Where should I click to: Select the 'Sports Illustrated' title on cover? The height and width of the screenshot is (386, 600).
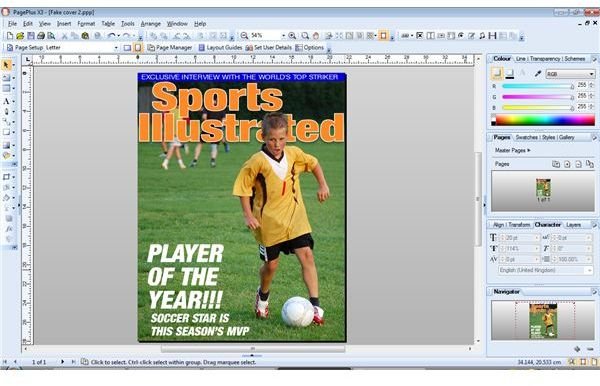click(241, 112)
